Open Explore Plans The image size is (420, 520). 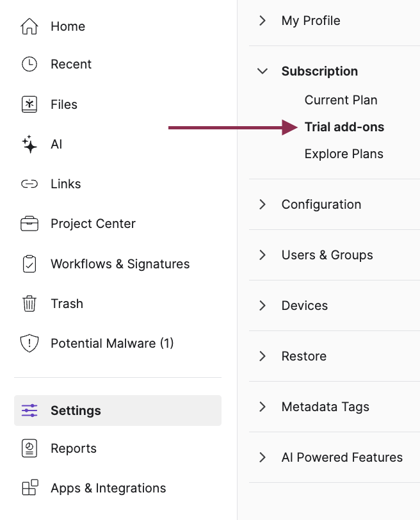tap(344, 154)
